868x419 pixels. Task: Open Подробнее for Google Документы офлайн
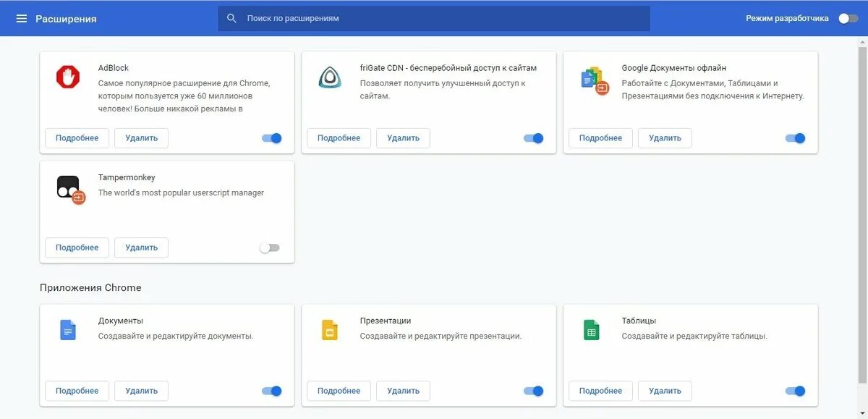pyautogui.click(x=600, y=138)
